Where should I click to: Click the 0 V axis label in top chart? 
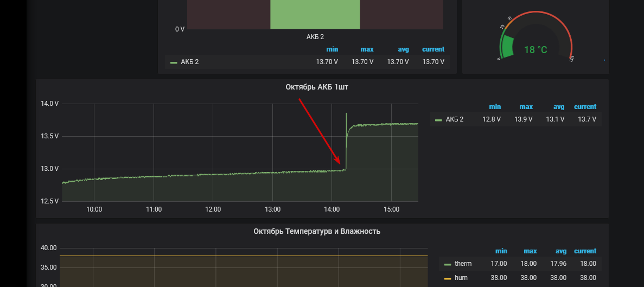(x=180, y=29)
